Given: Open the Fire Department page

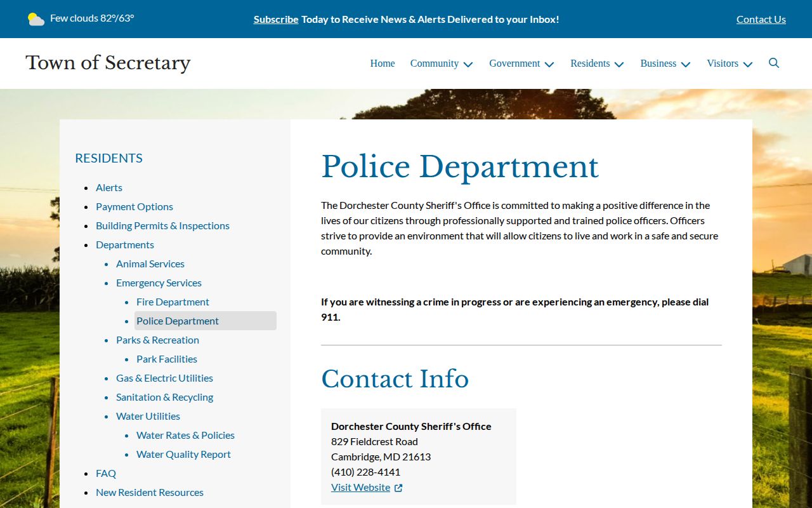Looking at the screenshot, I should point(173,302).
